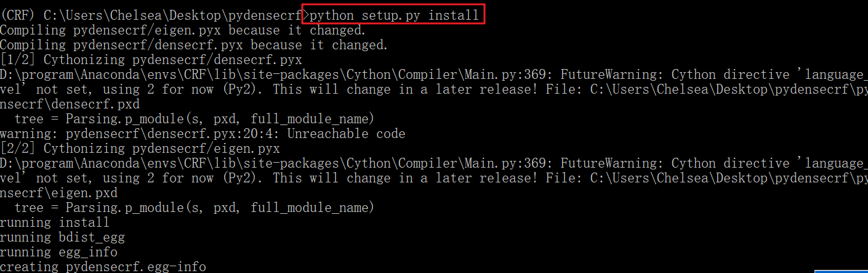Click the highlighted python setup.py install command
Viewport: 868px width, 273px height.
tap(394, 15)
